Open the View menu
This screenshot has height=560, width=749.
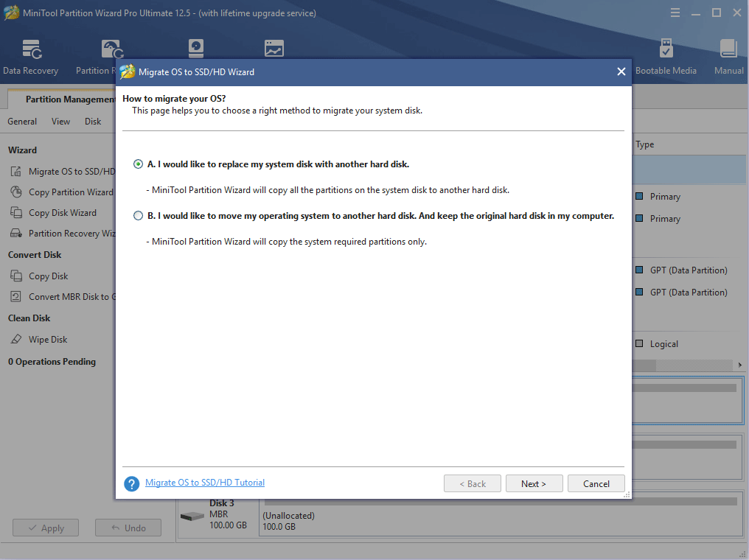(x=60, y=122)
